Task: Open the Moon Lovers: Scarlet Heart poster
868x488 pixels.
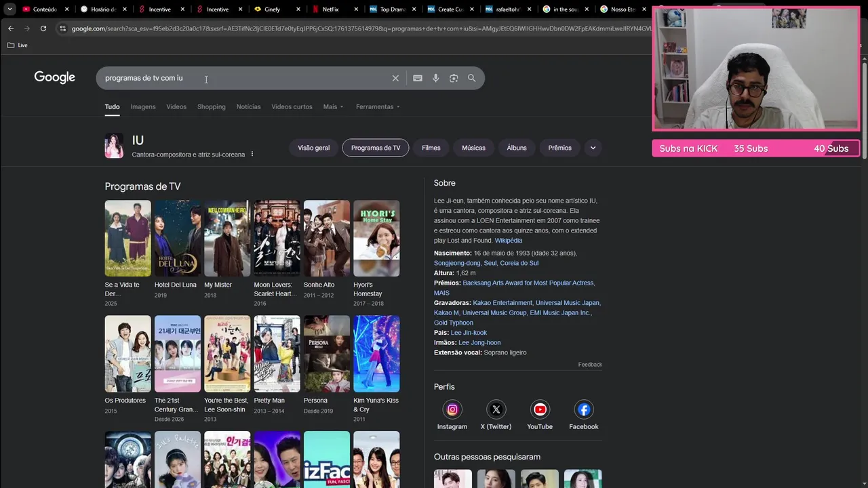Action: click(277, 238)
